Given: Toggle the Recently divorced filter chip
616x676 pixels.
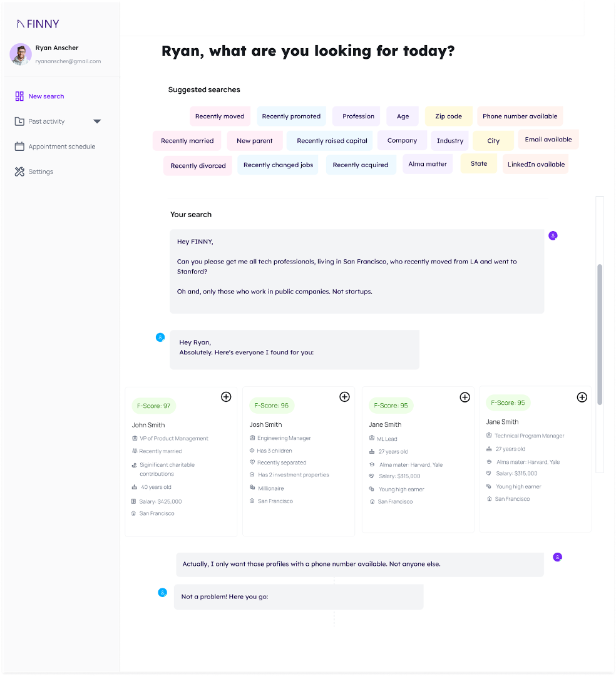Looking at the screenshot, I should (x=198, y=166).
